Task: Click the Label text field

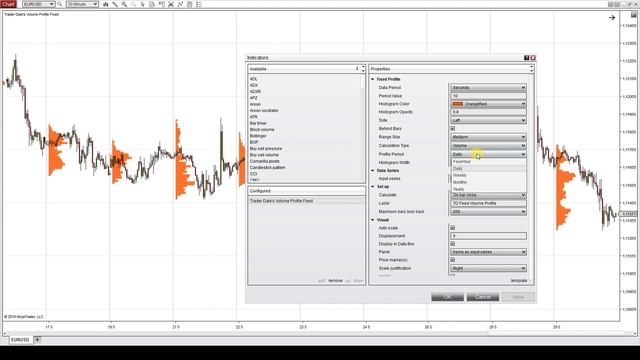Action: coord(488,203)
